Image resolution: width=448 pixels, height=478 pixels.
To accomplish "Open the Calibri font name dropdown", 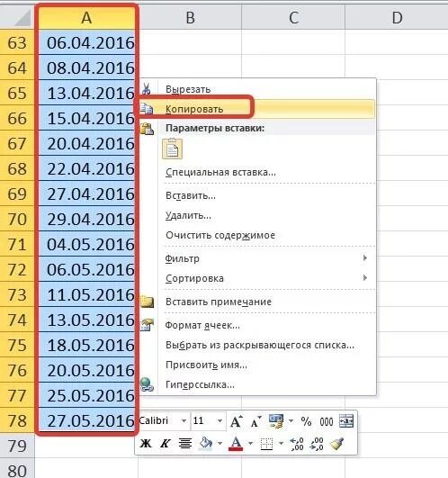I will 184,421.
